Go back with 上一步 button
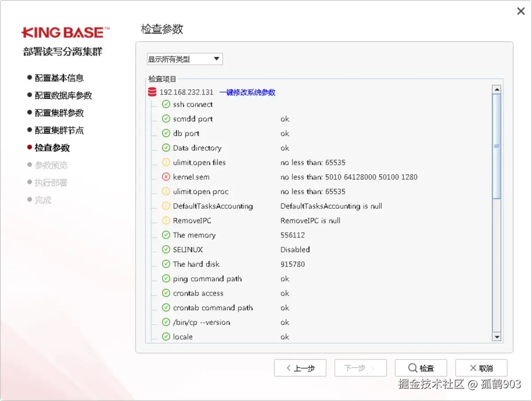The image size is (532, 401). pos(300,368)
